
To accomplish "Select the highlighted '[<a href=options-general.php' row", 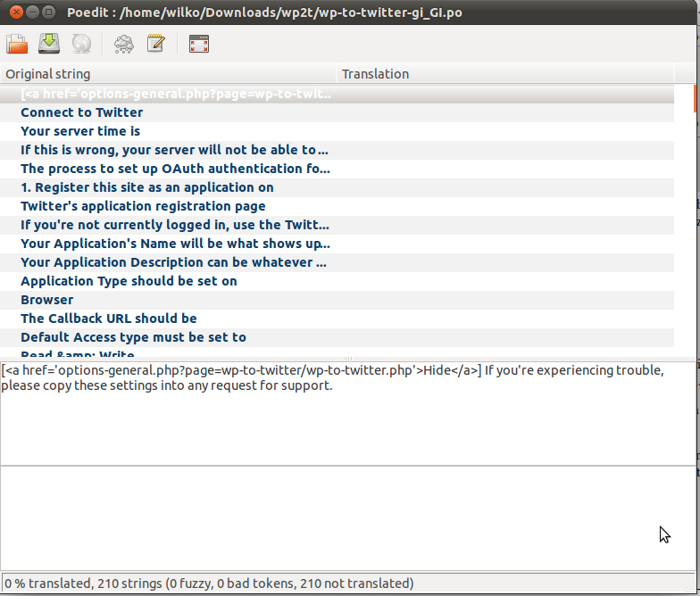I will coord(337,94).
